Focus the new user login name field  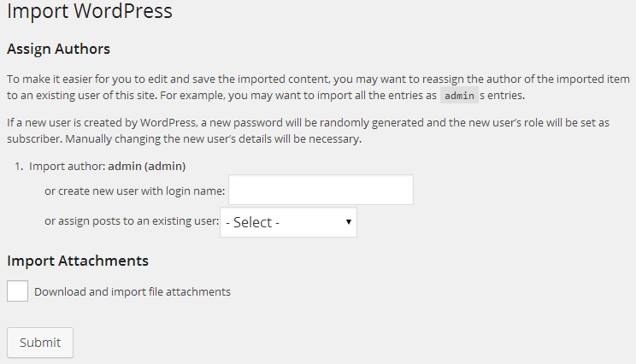coord(321,191)
